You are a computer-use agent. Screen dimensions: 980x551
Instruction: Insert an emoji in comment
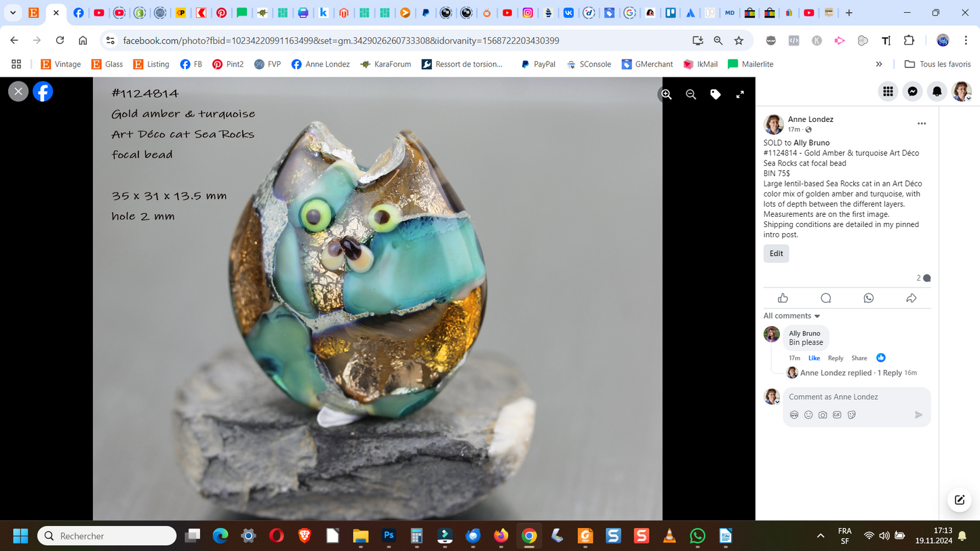[x=808, y=415]
